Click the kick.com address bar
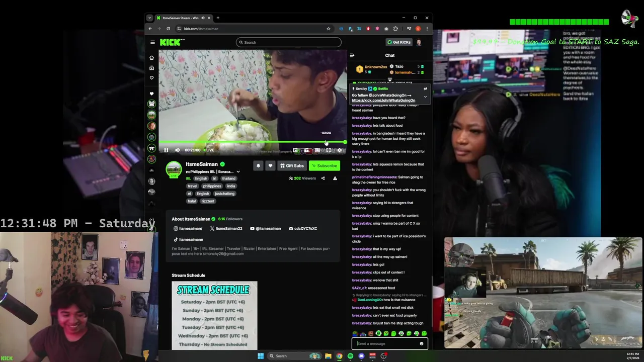This screenshot has width=644, height=362. 254,29
